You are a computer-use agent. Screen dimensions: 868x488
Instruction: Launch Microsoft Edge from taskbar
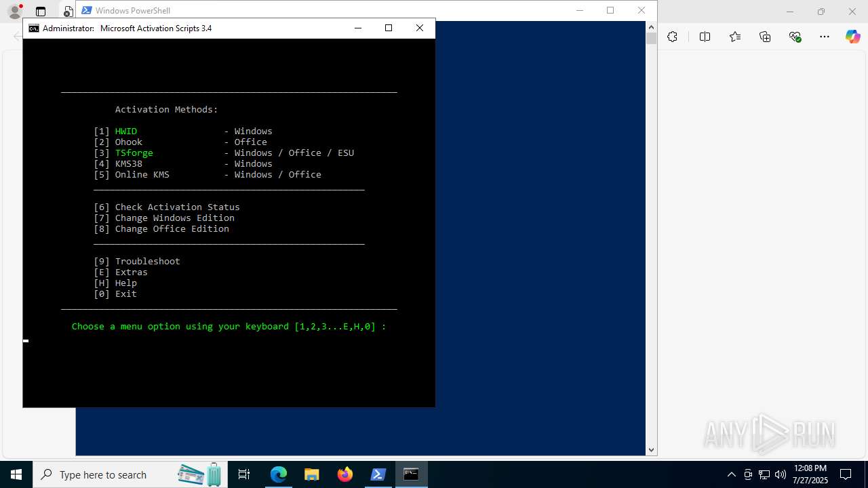pos(279,474)
